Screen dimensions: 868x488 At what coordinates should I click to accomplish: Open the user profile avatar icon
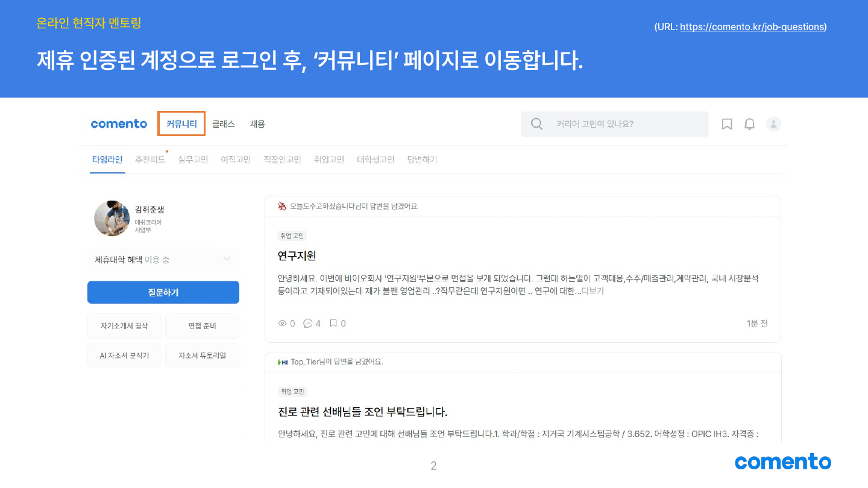click(x=773, y=124)
